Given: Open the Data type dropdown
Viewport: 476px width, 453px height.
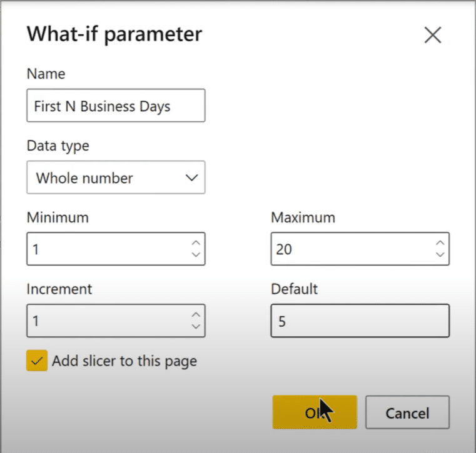Looking at the screenshot, I should click(x=116, y=177).
